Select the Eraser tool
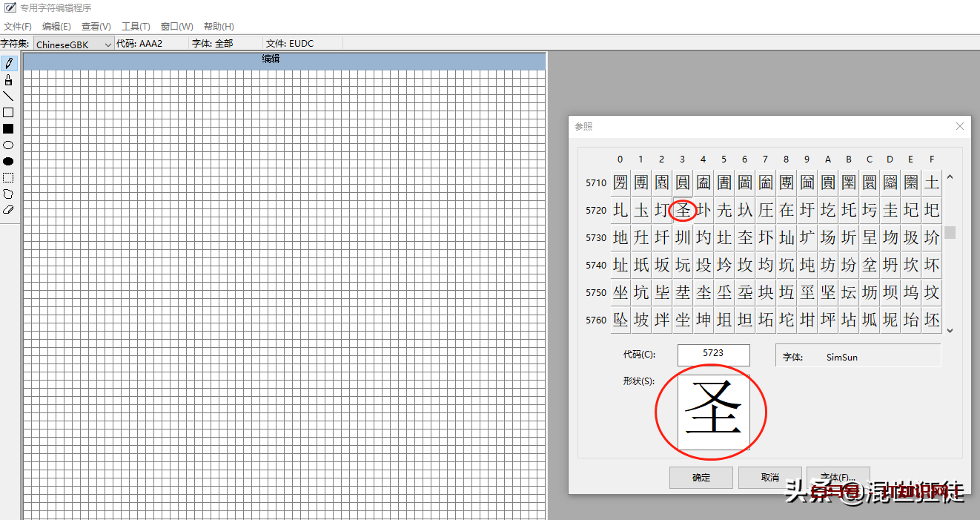Screen dimensions: 980x520 [9, 210]
